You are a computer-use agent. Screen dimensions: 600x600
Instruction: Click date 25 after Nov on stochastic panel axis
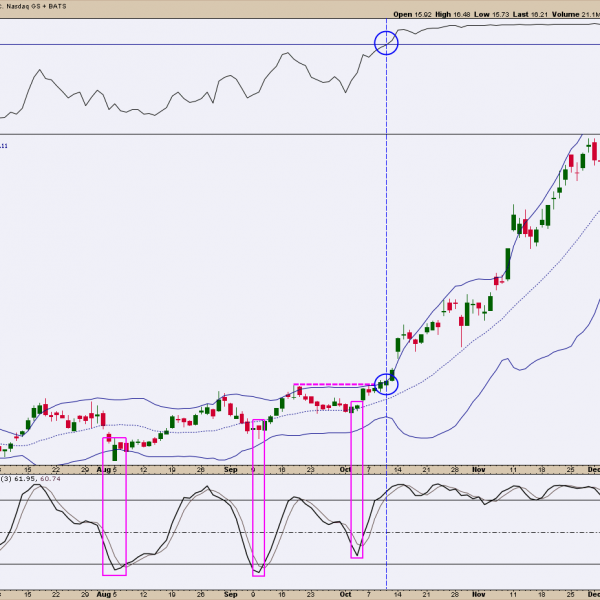pyautogui.click(x=571, y=594)
